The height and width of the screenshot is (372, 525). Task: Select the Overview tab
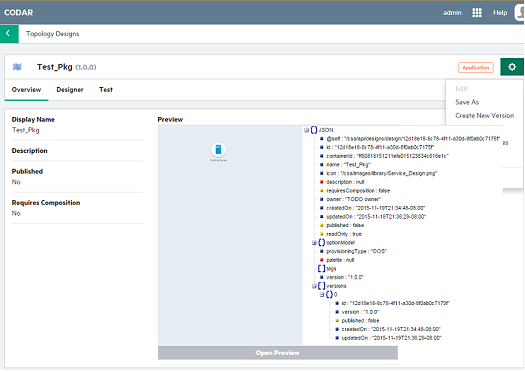pos(26,90)
